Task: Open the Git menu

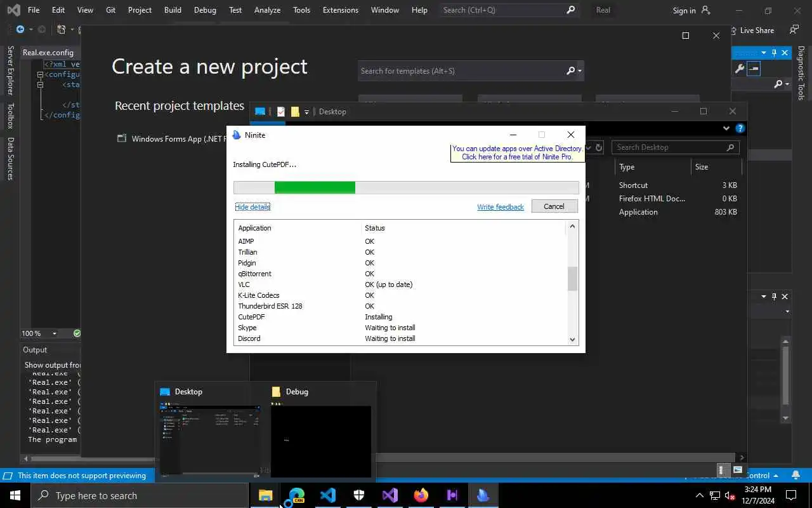Action: 110,10
